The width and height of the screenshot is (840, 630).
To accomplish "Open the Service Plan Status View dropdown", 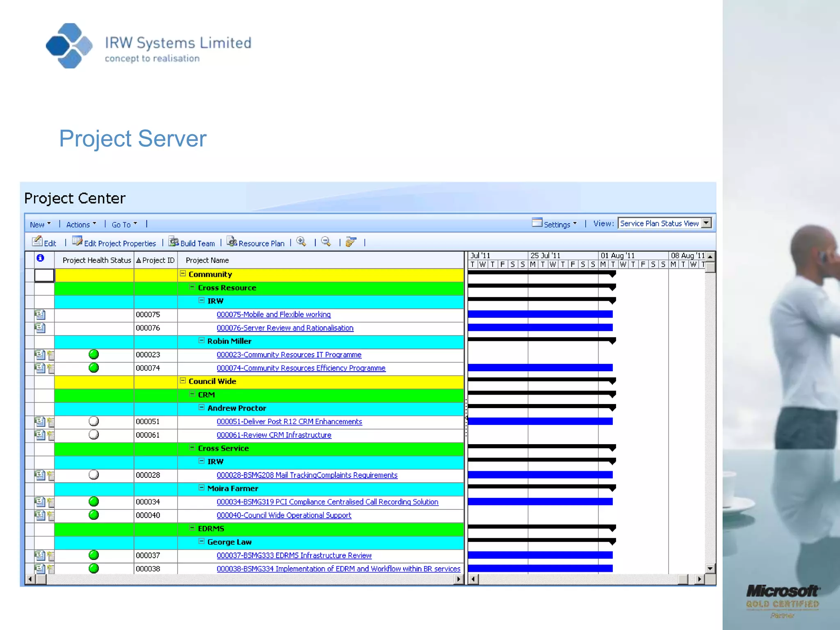I will coord(706,223).
